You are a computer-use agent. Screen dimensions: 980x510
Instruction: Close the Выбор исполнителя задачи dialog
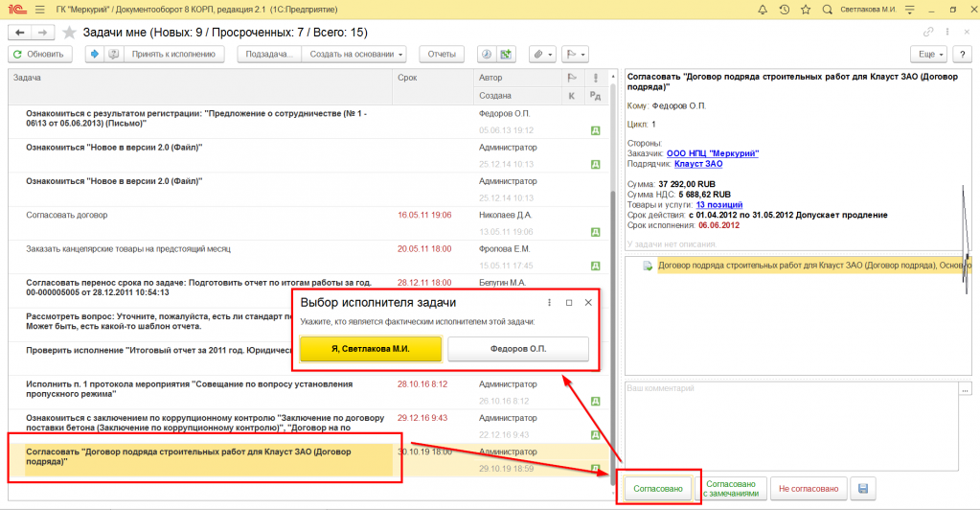click(588, 303)
